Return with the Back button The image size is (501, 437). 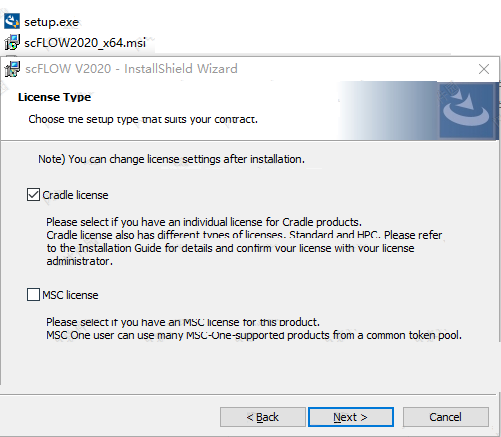[263, 417]
